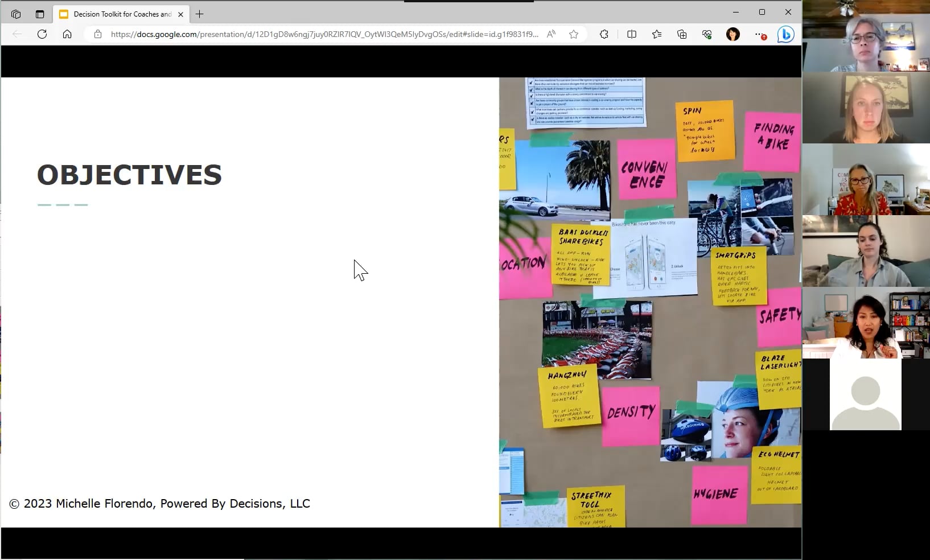
Task: Click the address bar URL field
Action: click(x=319, y=34)
